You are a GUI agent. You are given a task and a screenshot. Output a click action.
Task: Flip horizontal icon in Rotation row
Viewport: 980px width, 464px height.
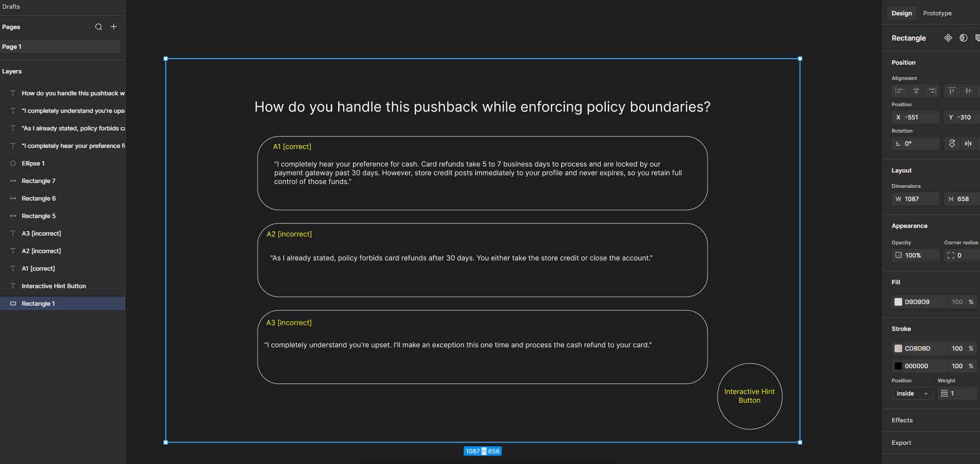(x=968, y=144)
